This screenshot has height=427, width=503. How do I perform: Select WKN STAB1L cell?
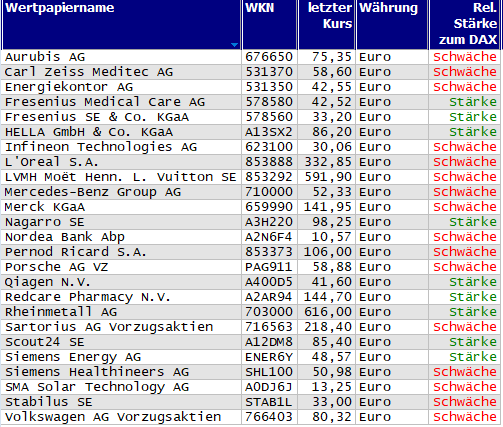pyautogui.click(x=269, y=402)
